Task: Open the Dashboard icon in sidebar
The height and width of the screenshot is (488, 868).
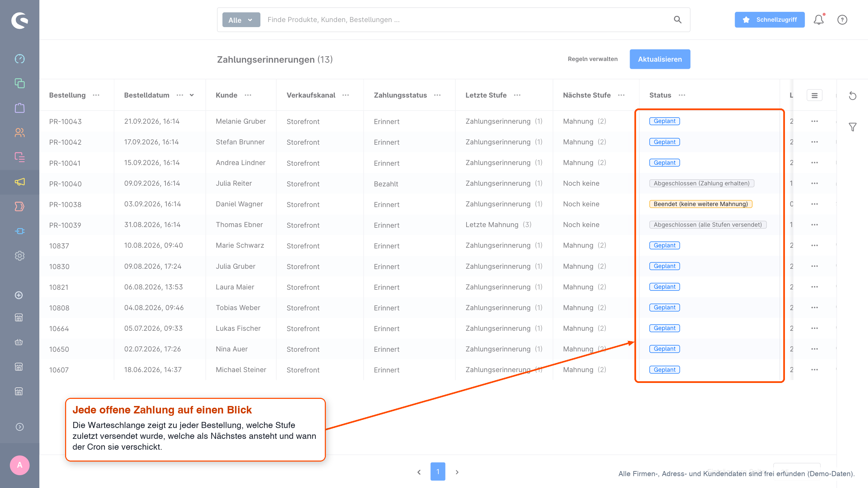Action: [20, 59]
